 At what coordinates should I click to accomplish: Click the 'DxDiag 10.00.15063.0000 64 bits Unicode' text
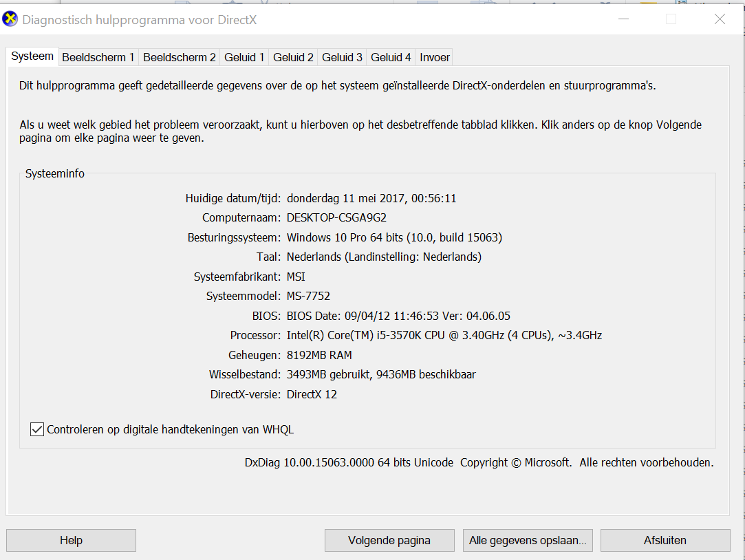coord(349,462)
